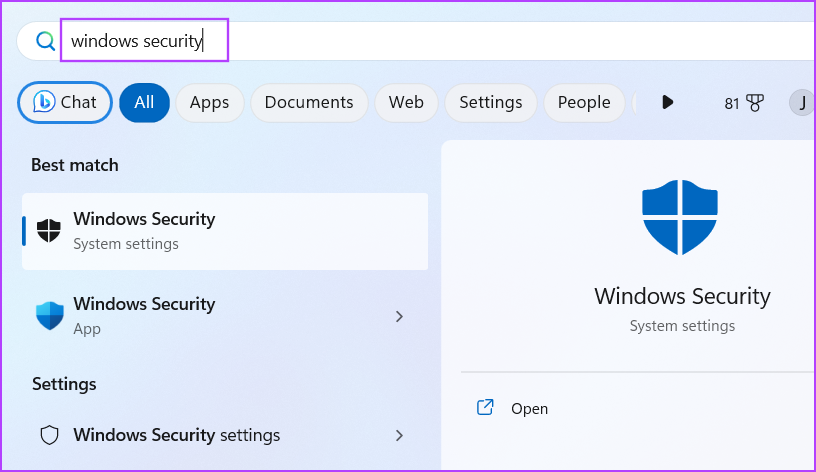Open the user account avatar J

click(x=801, y=102)
